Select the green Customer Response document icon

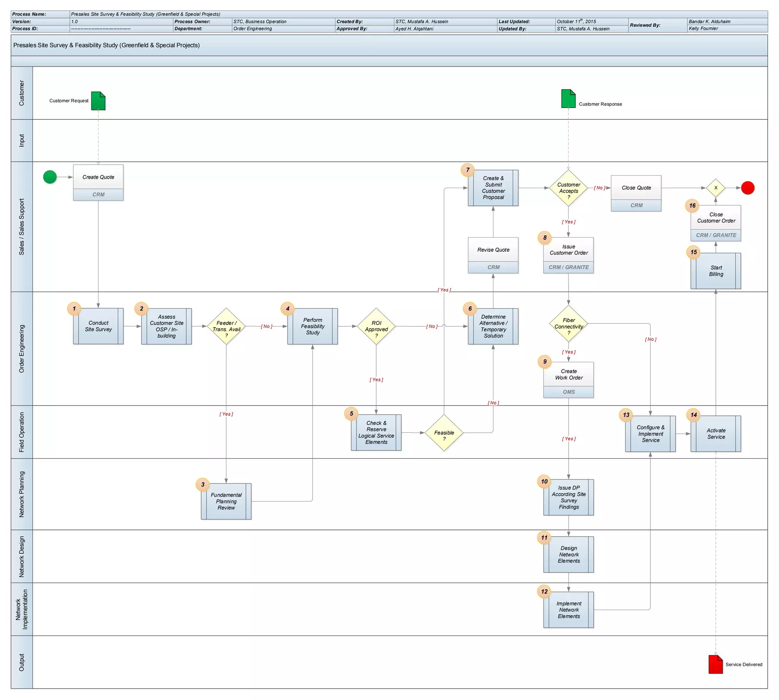[568, 98]
